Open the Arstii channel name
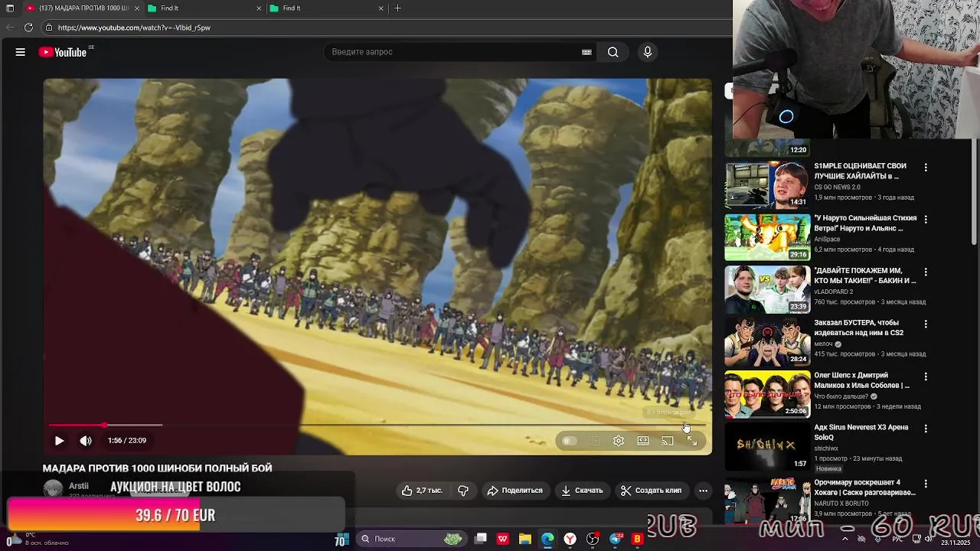980x551 pixels. click(x=79, y=486)
